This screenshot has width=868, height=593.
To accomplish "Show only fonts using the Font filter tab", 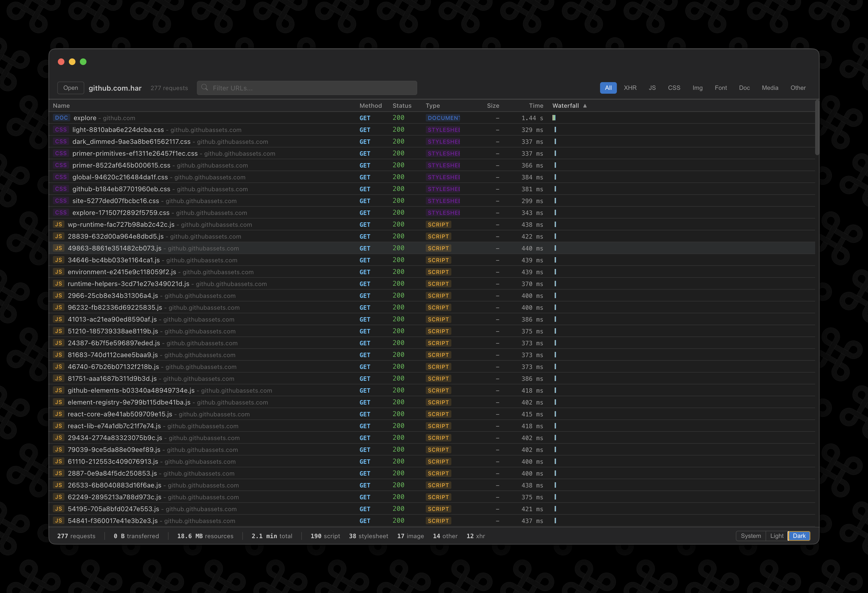I will [721, 88].
